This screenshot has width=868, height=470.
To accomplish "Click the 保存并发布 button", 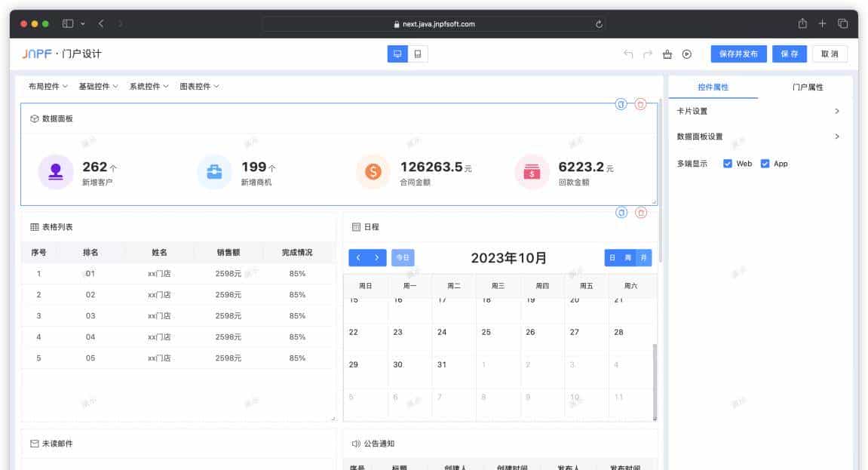I will pos(738,54).
